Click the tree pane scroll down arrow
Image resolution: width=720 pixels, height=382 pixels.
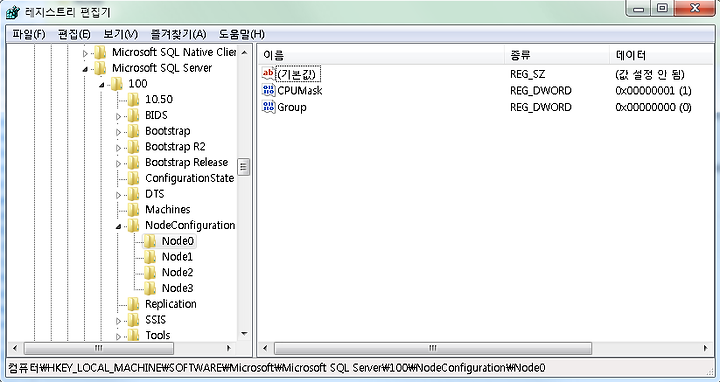[244, 334]
